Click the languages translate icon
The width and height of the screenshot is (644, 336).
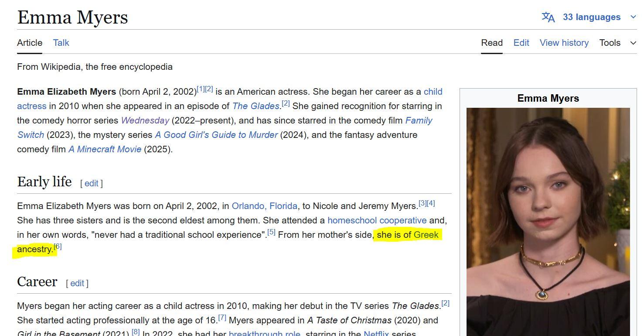[x=548, y=17]
